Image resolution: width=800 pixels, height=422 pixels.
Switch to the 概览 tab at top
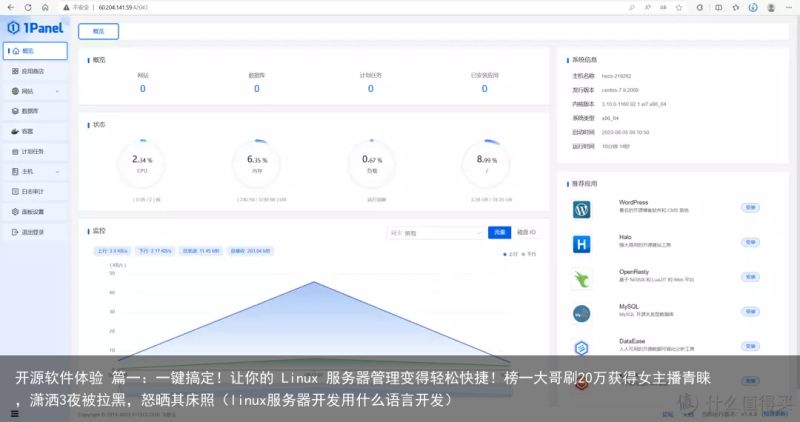click(98, 31)
